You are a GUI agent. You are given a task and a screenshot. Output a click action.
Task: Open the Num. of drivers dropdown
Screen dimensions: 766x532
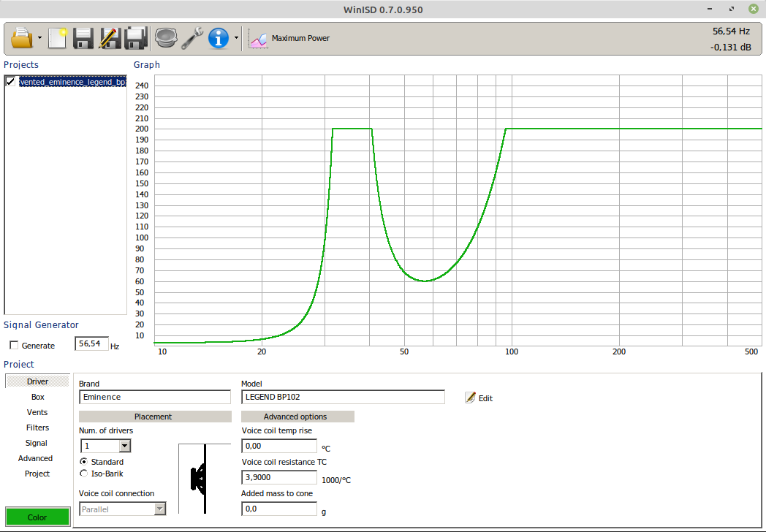[124, 446]
